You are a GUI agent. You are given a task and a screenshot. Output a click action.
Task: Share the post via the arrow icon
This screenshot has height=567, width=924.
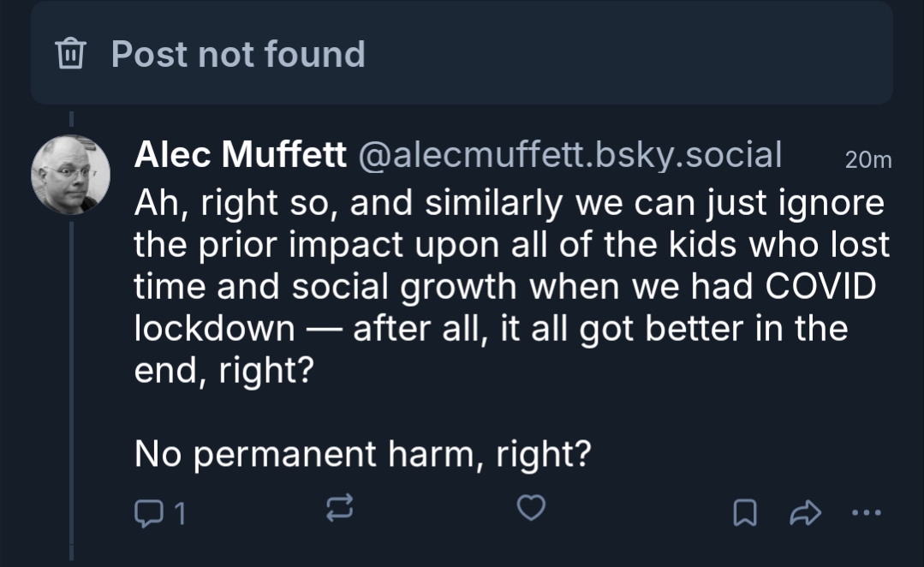tap(807, 512)
